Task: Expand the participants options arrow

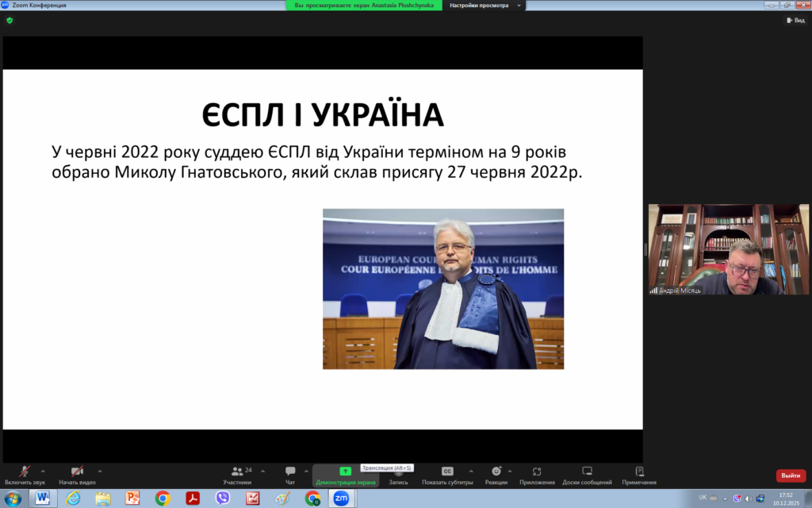Action: click(262, 471)
